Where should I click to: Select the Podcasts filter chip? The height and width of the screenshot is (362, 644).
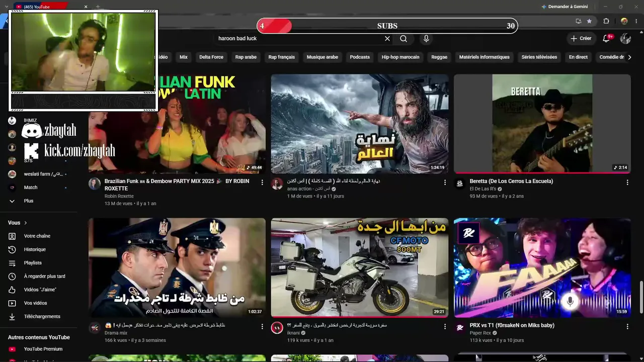point(360,57)
